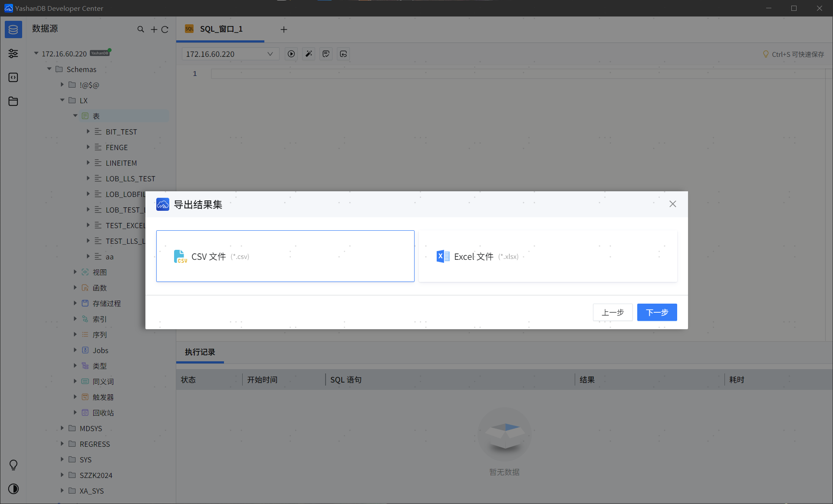Go back with the 上一步 button
Viewport: 833px width, 504px height.
coord(612,312)
